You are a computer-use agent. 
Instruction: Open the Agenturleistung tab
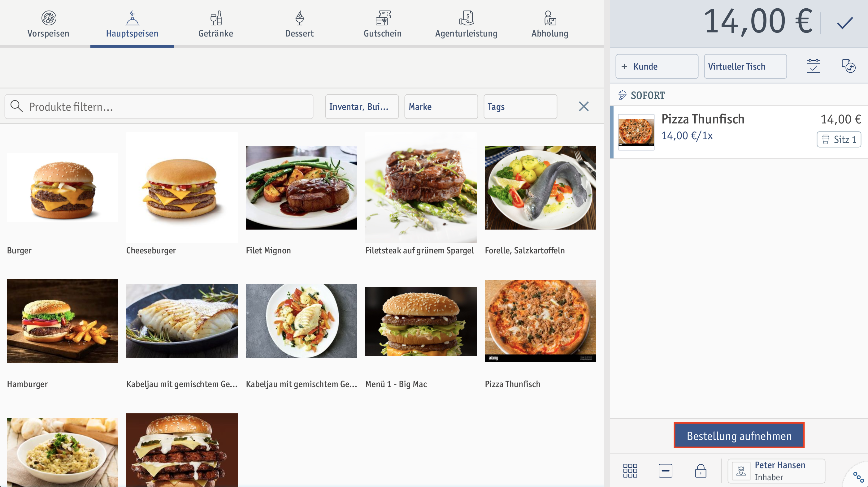466,24
